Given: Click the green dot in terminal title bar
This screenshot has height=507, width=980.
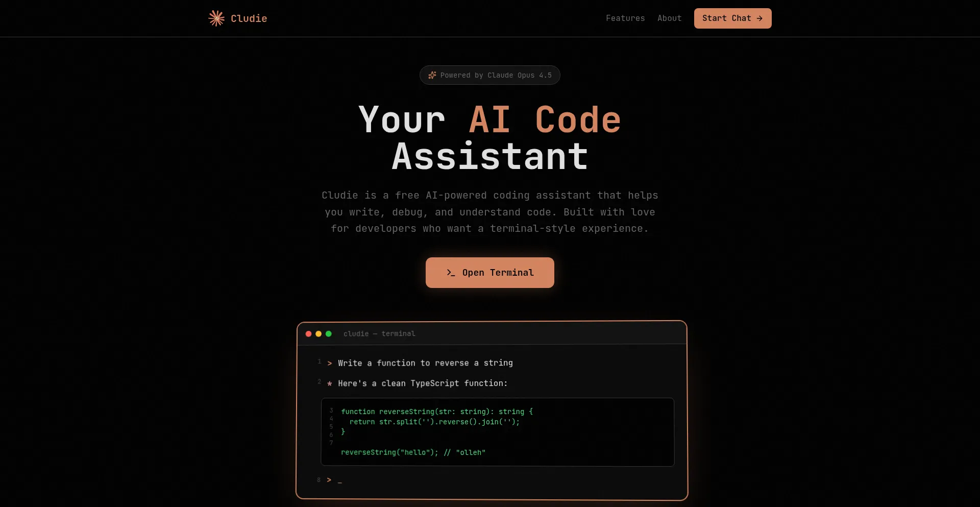Looking at the screenshot, I should (x=329, y=334).
